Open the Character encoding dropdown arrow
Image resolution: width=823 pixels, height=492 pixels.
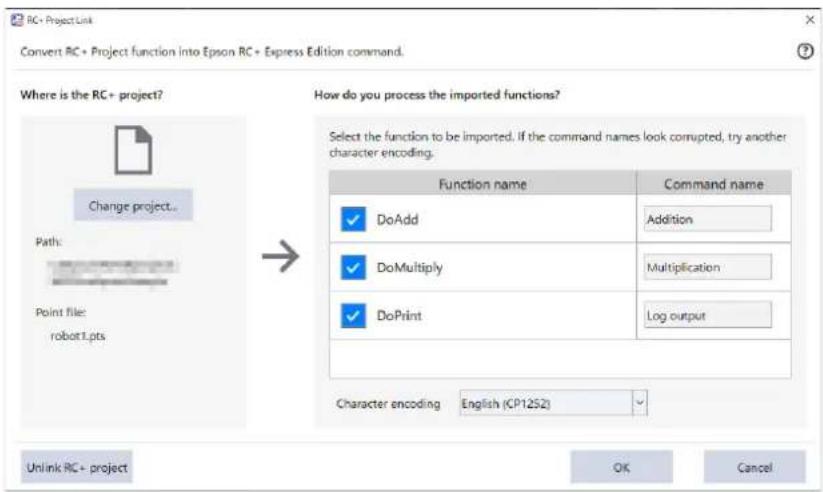click(x=640, y=403)
